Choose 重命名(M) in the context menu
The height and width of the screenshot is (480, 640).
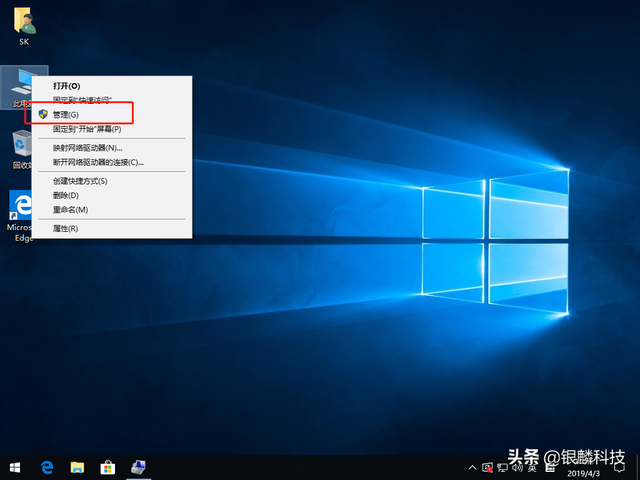point(111,209)
